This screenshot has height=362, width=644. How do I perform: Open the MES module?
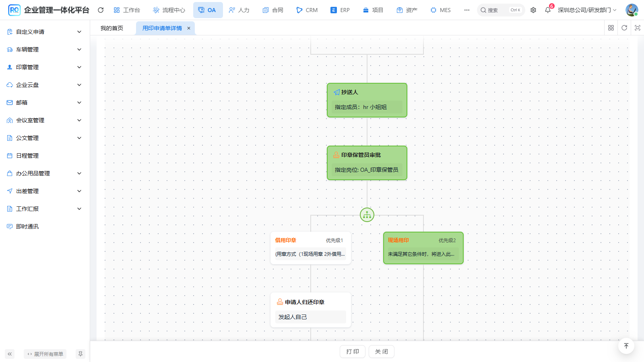[440, 10]
